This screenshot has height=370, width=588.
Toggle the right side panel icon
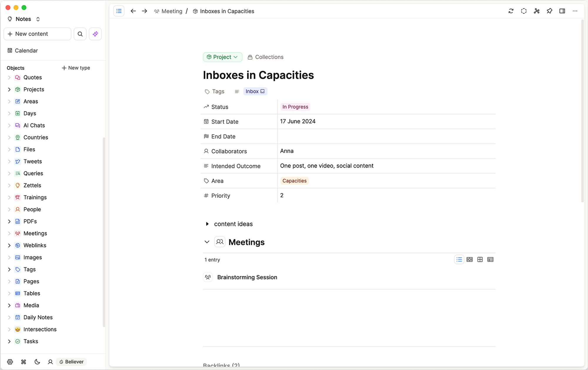click(x=562, y=11)
